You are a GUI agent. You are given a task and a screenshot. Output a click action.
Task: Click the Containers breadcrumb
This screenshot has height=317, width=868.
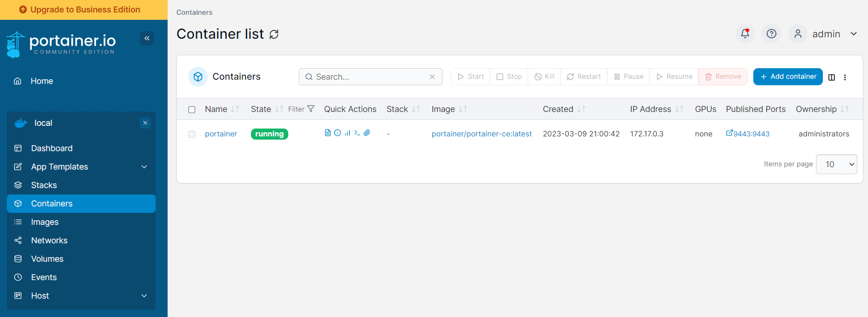point(194,12)
